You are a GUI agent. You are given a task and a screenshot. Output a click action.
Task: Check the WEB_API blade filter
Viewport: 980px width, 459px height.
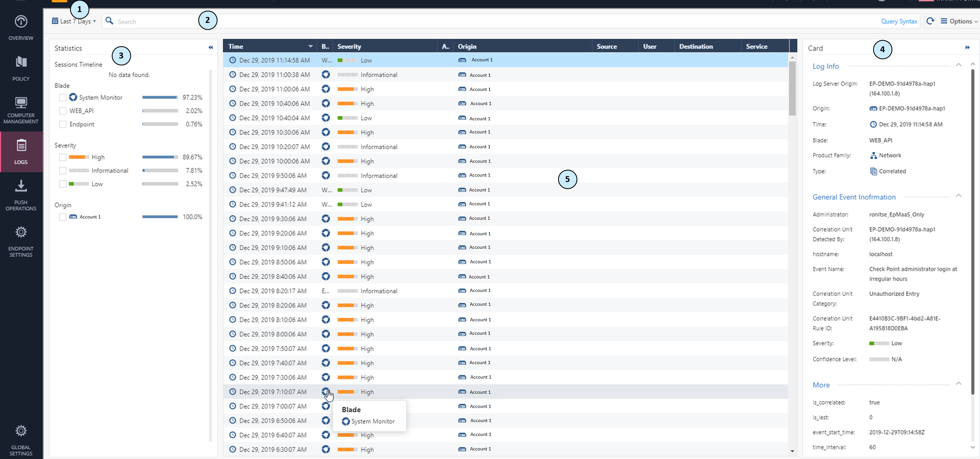(x=63, y=111)
